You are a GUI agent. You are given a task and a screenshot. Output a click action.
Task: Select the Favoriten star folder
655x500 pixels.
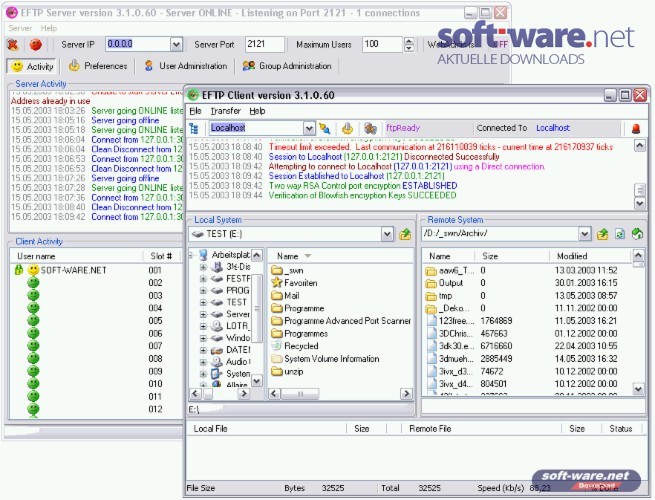click(x=294, y=283)
